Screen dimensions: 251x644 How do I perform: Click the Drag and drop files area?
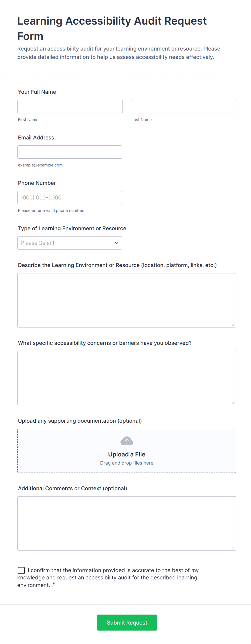click(x=127, y=451)
